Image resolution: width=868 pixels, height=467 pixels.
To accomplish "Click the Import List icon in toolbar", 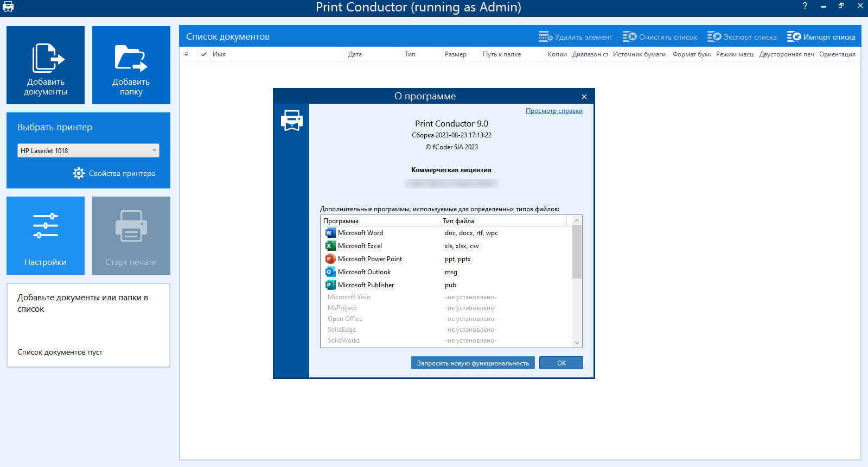I will [794, 36].
